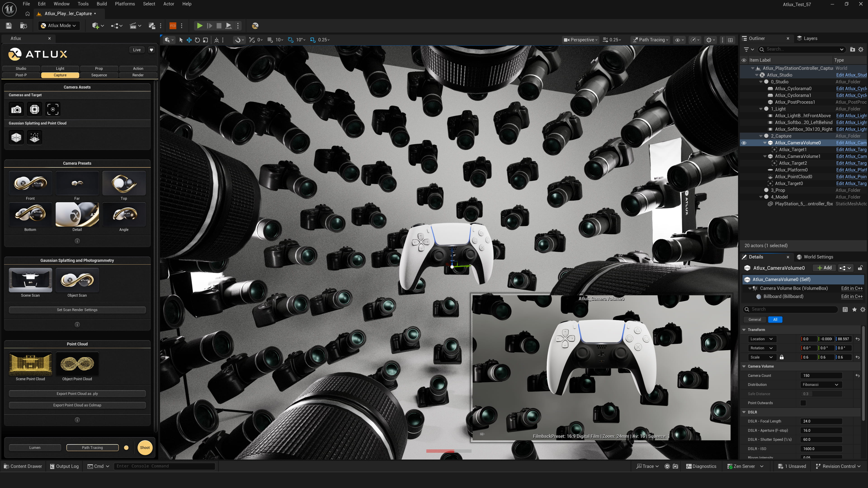This screenshot has width=868, height=488.
Task: Open the Distribution dropdown set to Fibonacci
Action: pyautogui.click(x=821, y=384)
